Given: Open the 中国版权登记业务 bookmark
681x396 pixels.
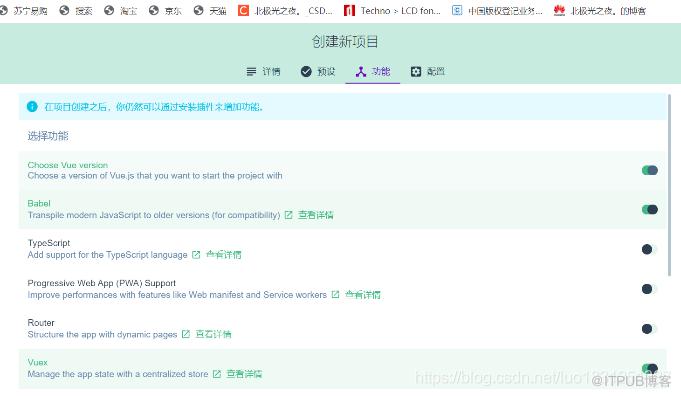Looking at the screenshot, I should click(497, 10).
